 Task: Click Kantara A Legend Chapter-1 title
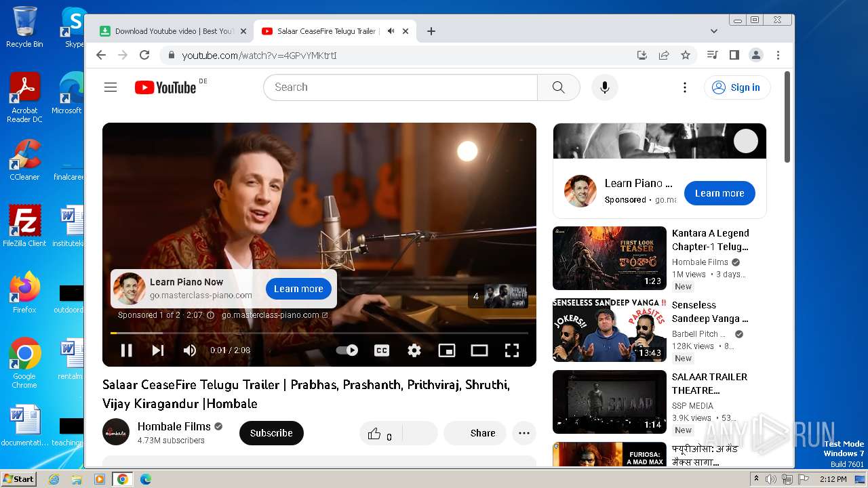pos(711,240)
